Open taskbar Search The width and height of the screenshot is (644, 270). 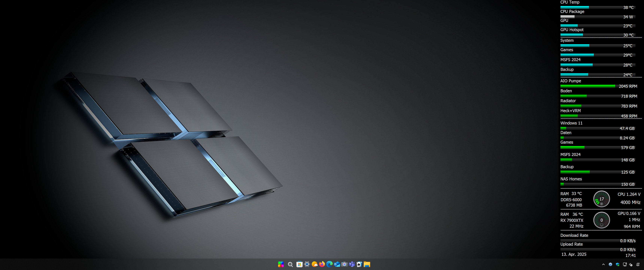(x=290, y=265)
